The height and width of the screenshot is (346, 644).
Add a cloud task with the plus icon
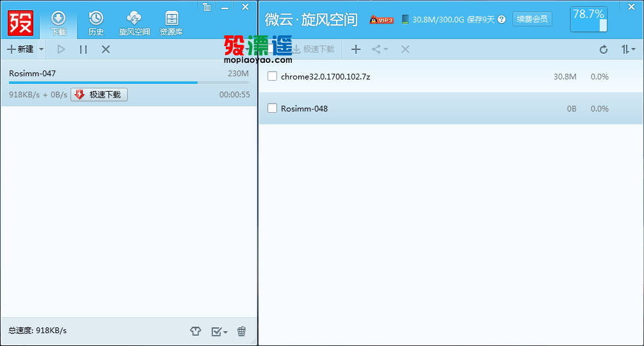356,49
